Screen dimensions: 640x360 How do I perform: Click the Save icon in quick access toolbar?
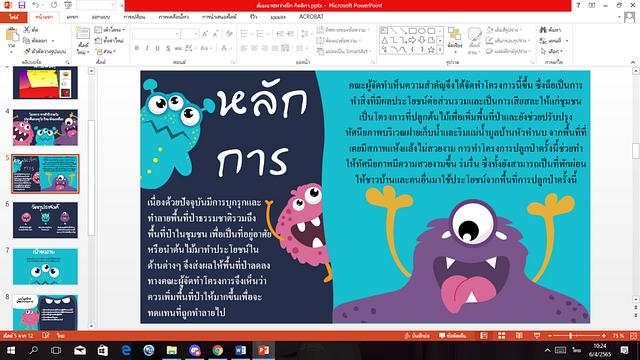tap(22, 5)
